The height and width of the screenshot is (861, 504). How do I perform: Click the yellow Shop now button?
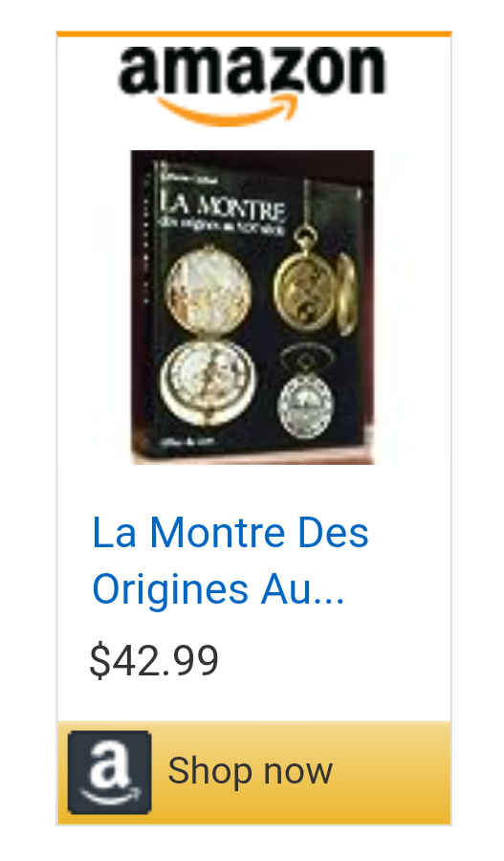(x=254, y=773)
